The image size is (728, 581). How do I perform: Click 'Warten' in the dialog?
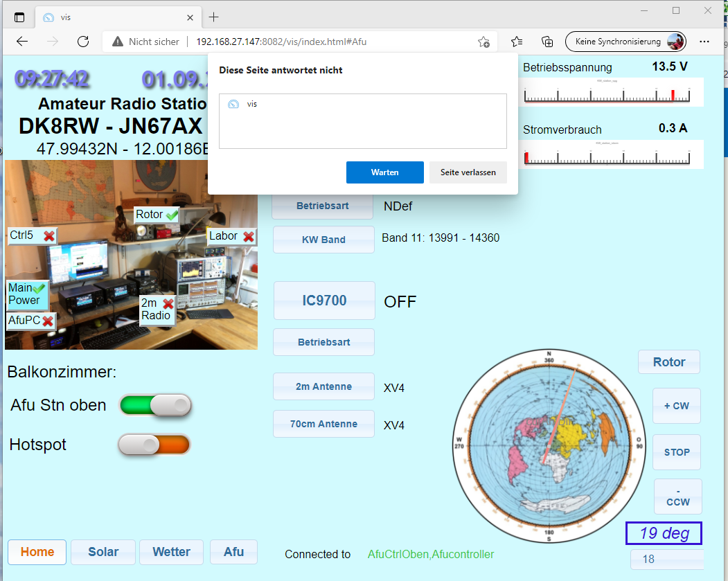pyautogui.click(x=385, y=172)
